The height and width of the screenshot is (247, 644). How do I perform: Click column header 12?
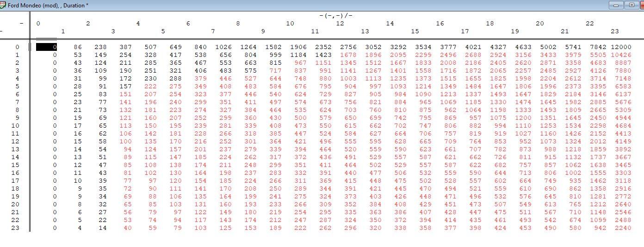coord(340,23)
